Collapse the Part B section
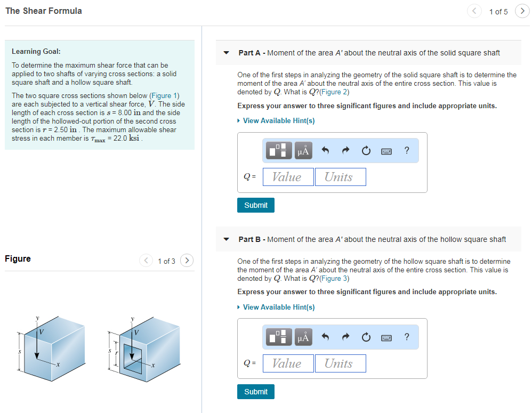This screenshot has height=413, width=532. [226, 239]
